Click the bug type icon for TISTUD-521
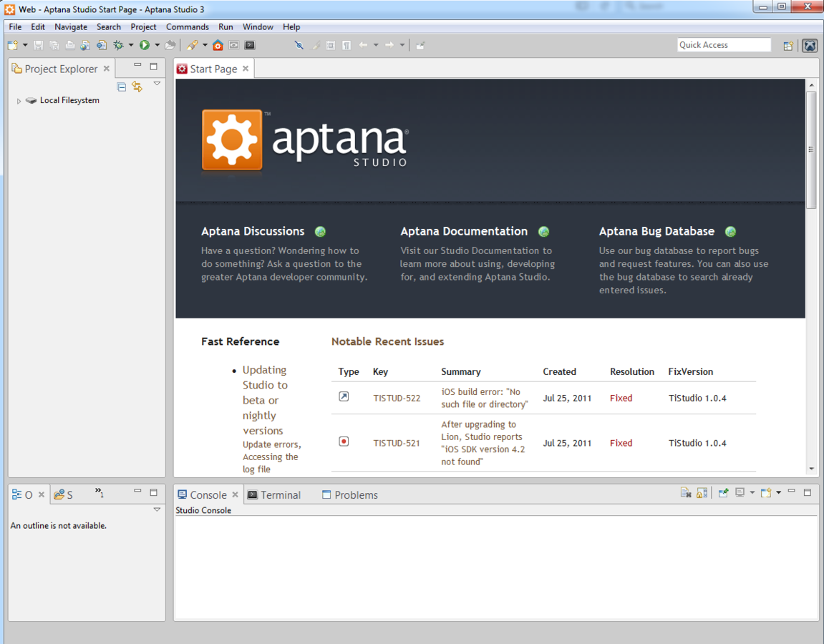This screenshot has height=644, width=824. (344, 441)
